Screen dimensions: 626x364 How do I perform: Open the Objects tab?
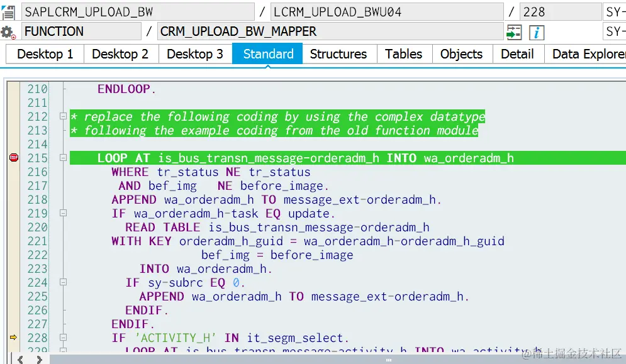462,54
